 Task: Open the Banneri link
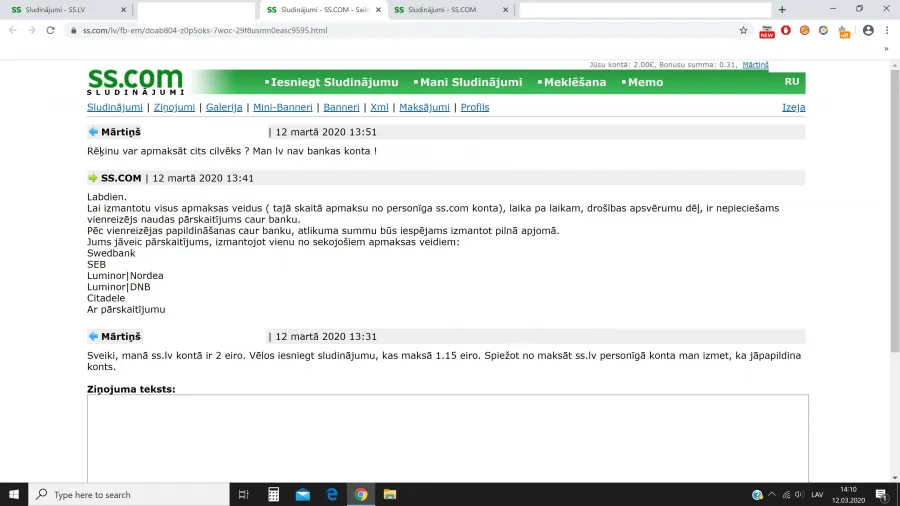coord(342,107)
